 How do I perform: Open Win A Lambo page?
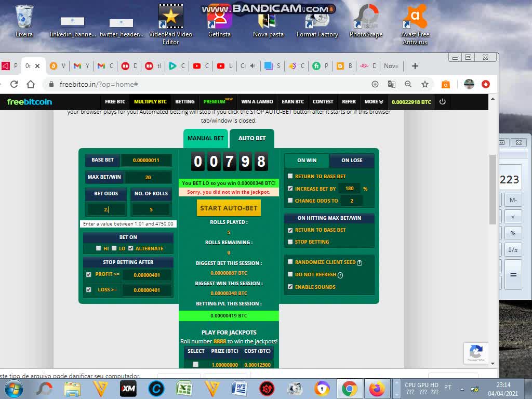(x=257, y=101)
